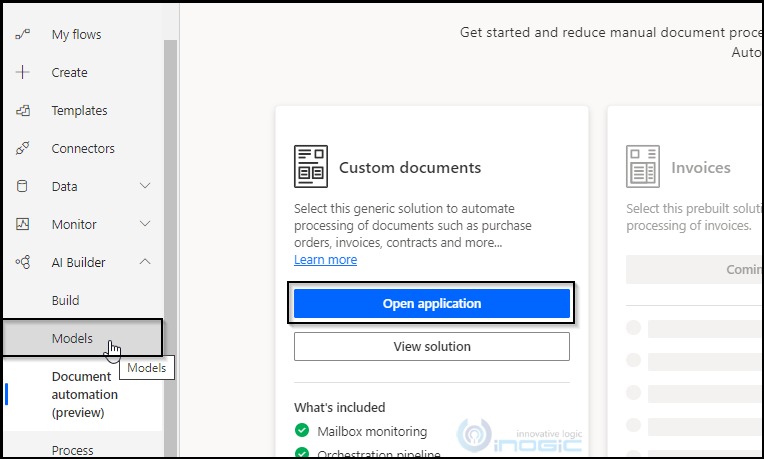Screen dimensions: 764x459
Task: Click the Create plus icon
Action: [22, 73]
